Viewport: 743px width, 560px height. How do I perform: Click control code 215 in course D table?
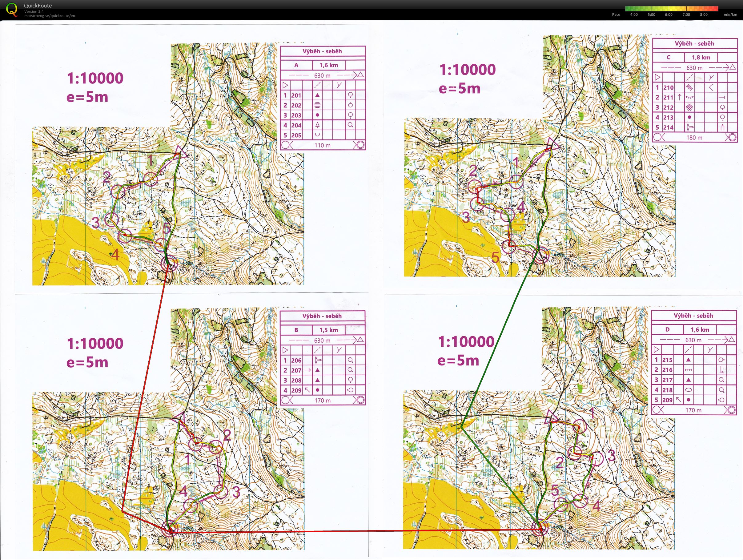click(x=667, y=360)
